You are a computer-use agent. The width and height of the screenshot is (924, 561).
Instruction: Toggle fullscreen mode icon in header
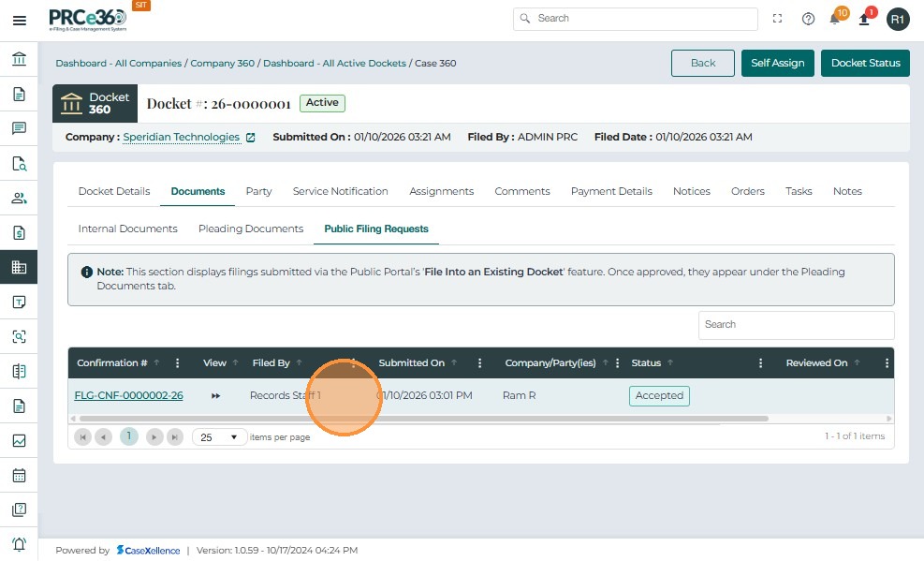[x=777, y=19]
